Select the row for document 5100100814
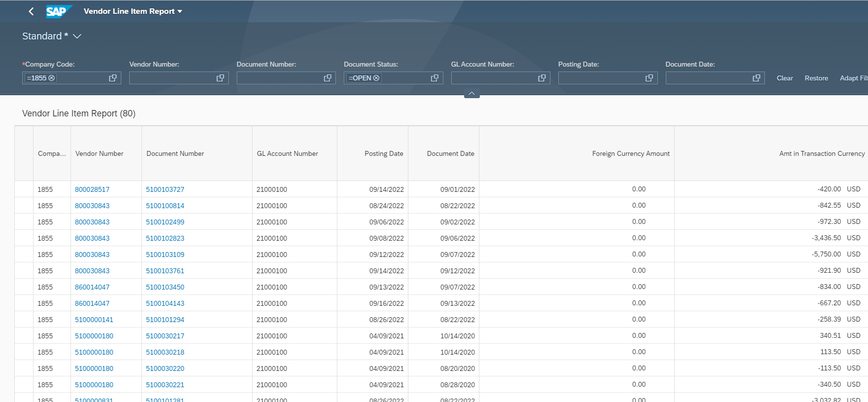This screenshot has width=868, height=402. click(x=24, y=206)
